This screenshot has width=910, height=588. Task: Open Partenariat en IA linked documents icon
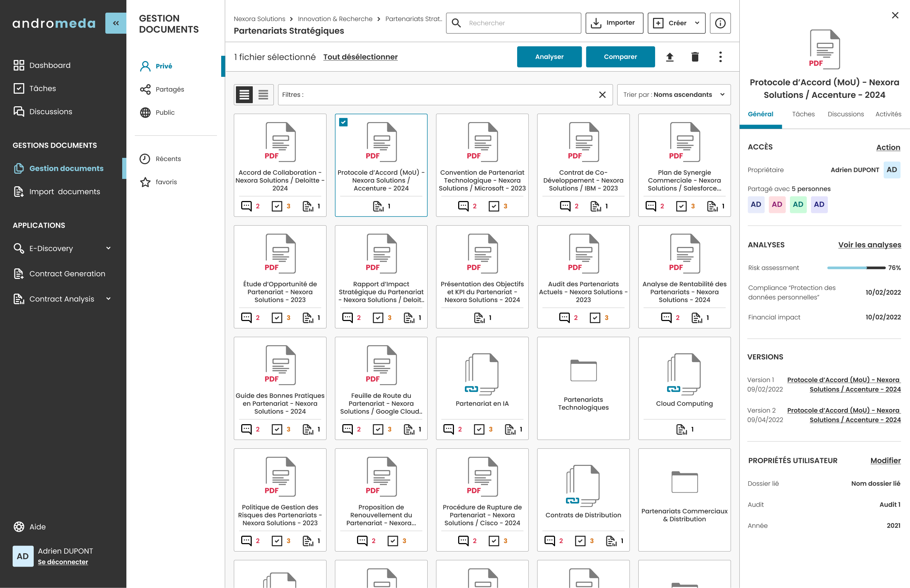pos(482,374)
